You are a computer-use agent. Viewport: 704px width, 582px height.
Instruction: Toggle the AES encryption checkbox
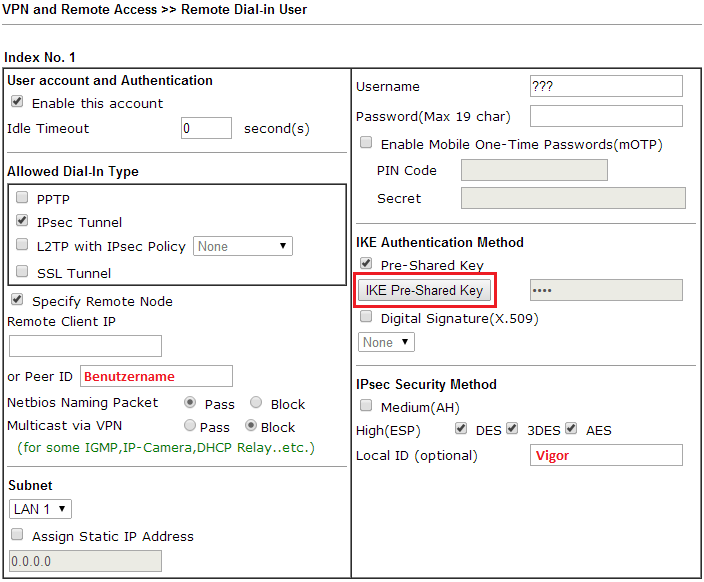coord(571,428)
